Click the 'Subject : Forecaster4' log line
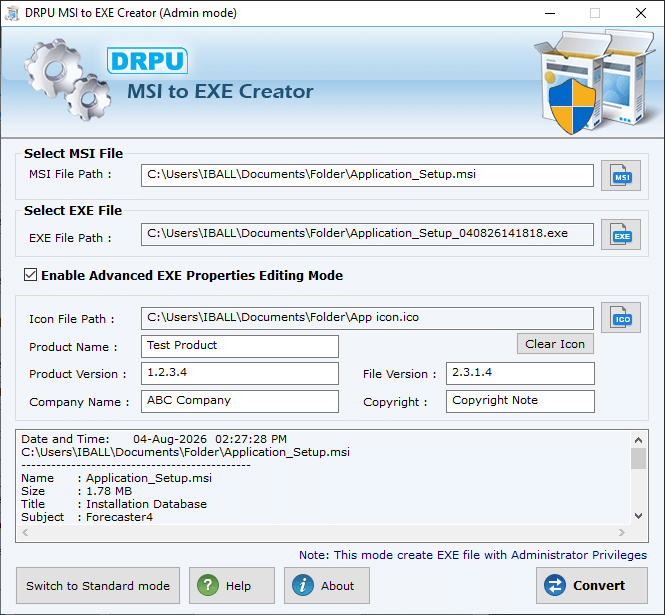Image resolution: width=665 pixels, height=615 pixels. [87, 517]
